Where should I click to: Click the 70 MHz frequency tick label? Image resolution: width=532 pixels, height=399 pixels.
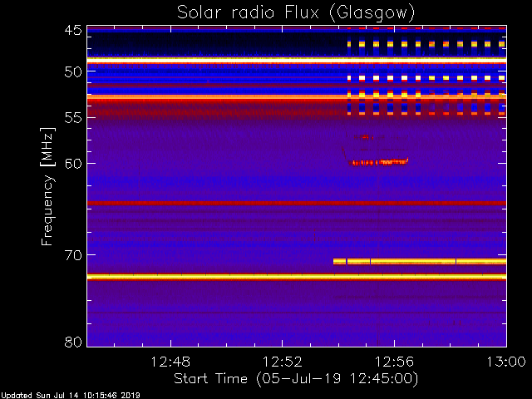(72, 255)
